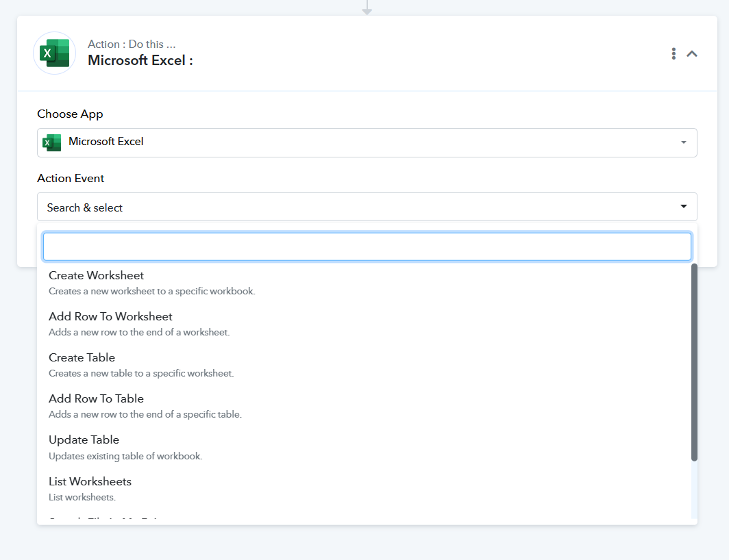Collapse the action step with chevron
729x560 pixels.
click(692, 53)
